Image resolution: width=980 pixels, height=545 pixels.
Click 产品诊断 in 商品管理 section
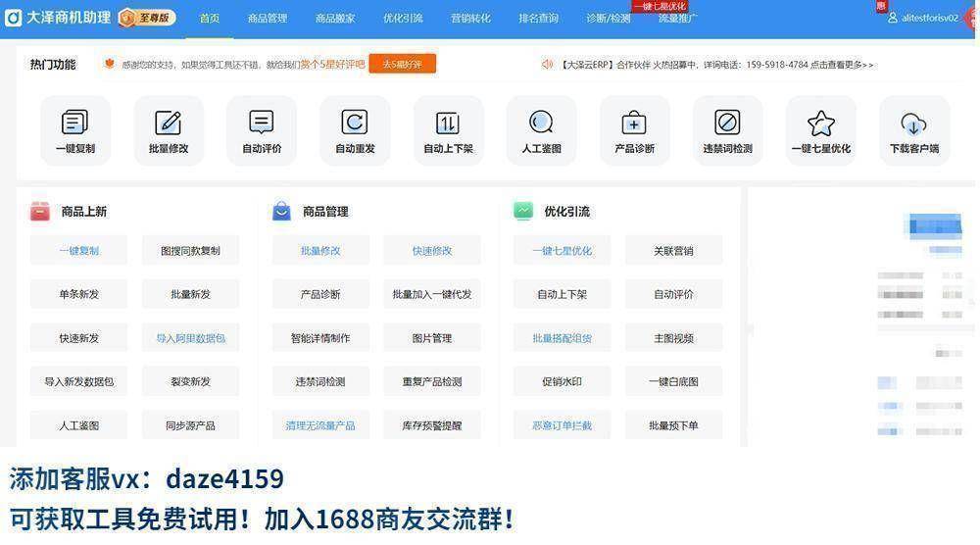pyautogui.click(x=320, y=294)
